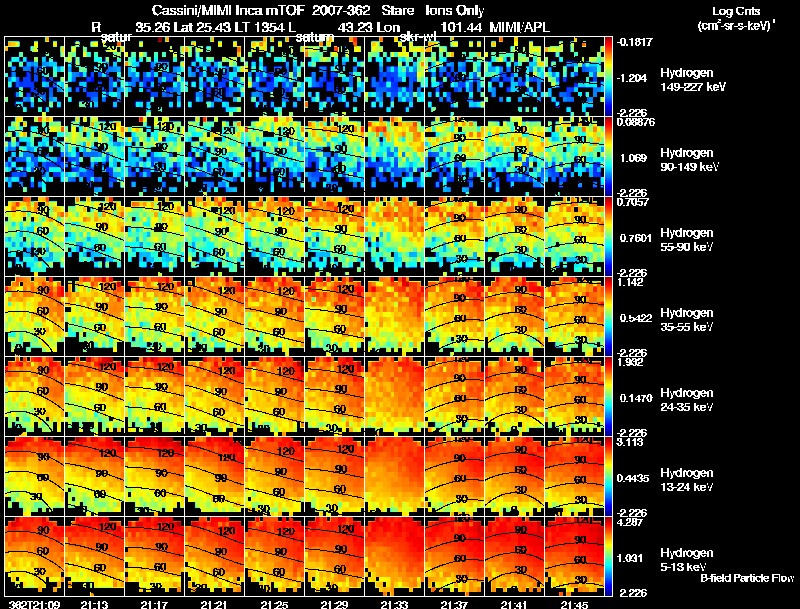800x609 pixels.
Task: Click the '4.287' colorbar value
Action: tap(631, 522)
